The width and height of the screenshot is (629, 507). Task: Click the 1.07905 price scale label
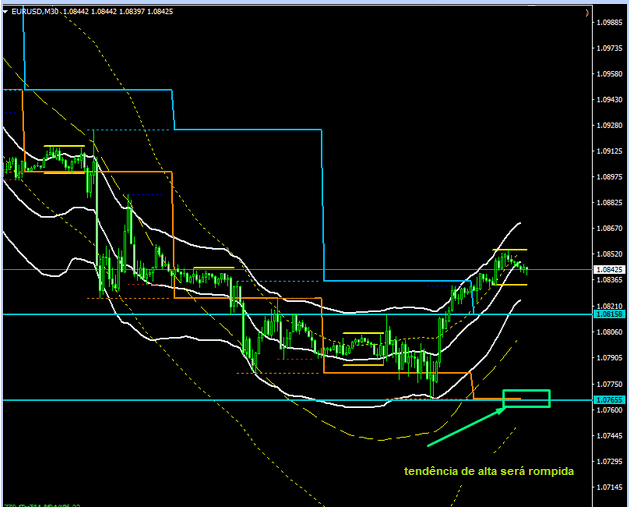[608, 358]
